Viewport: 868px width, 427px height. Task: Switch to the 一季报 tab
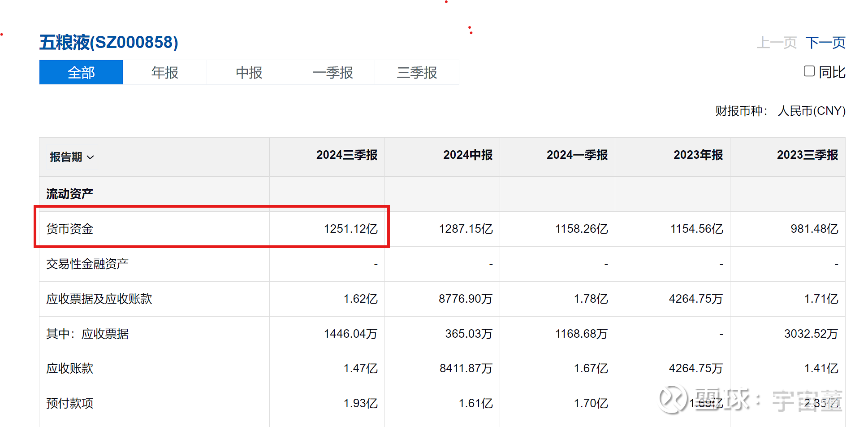(x=333, y=72)
